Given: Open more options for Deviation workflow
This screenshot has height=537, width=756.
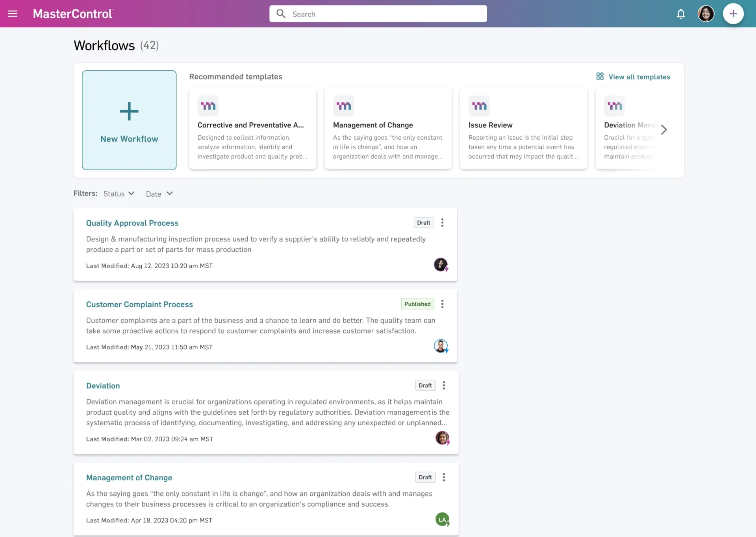Looking at the screenshot, I should [x=444, y=386].
